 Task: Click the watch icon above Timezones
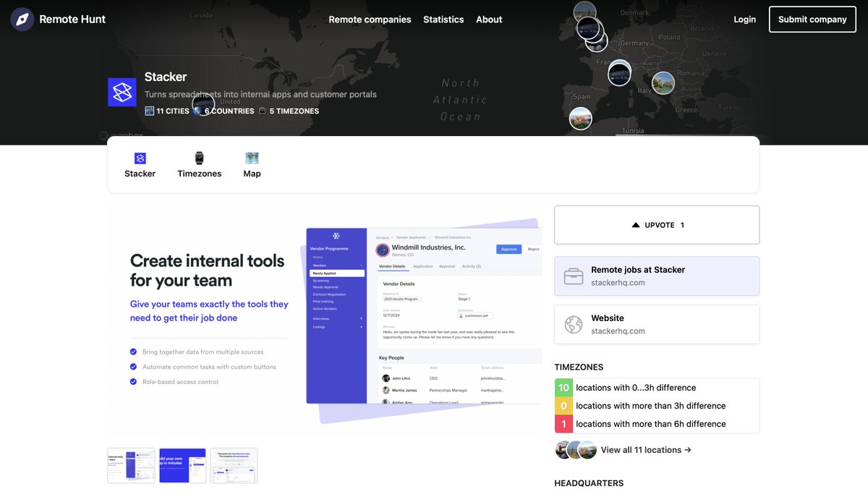click(x=200, y=158)
